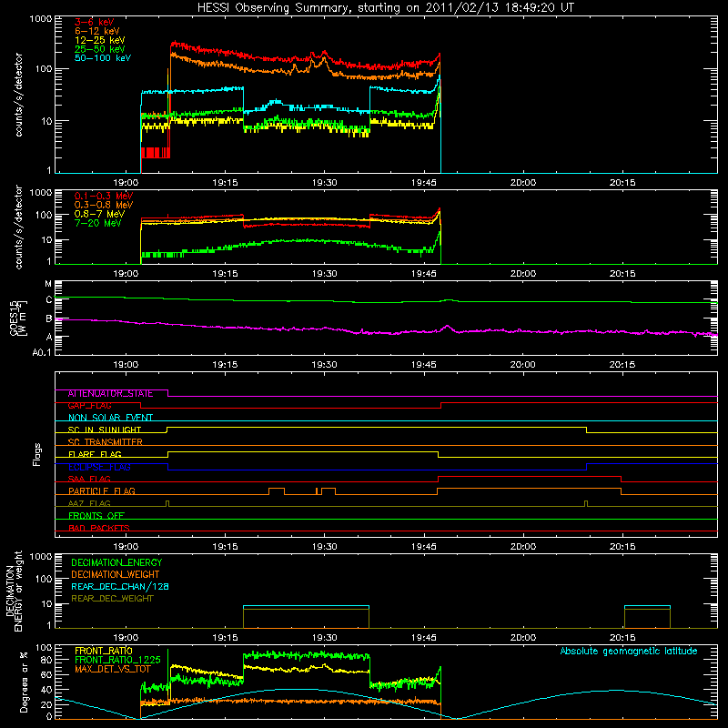
Task: Click the DECIMATION ENERGY or weight axis label
Action: 15,591
